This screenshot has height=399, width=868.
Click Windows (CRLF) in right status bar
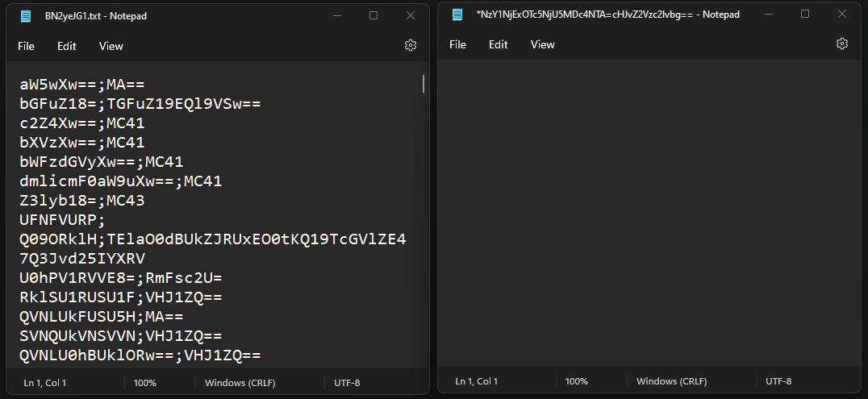[672, 381]
